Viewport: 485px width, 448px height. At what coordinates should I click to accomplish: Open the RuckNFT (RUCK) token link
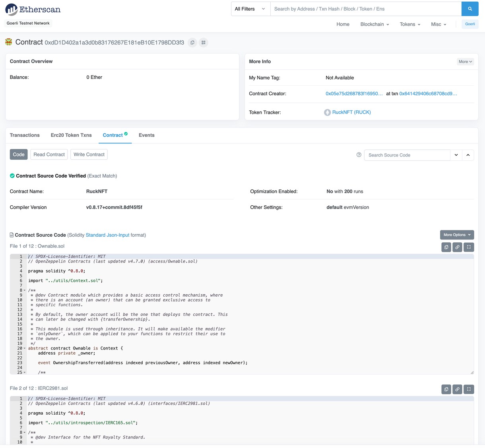[x=351, y=112]
